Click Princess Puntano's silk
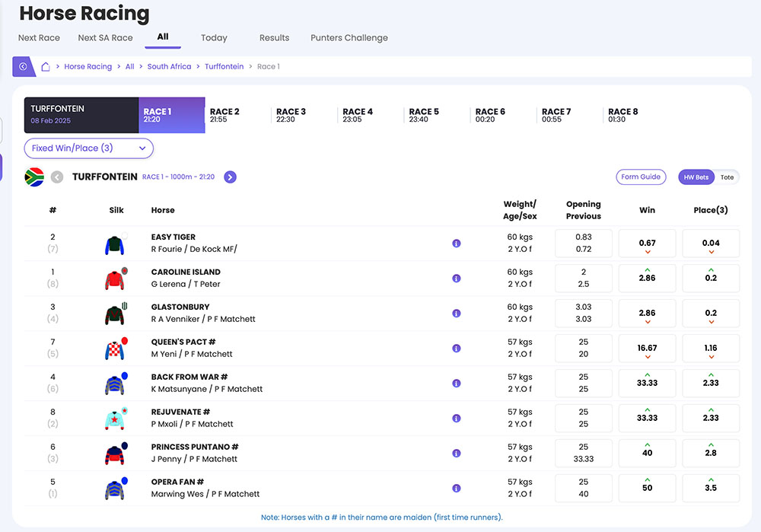761x532 pixels. pyautogui.click(x=116, y=454)
